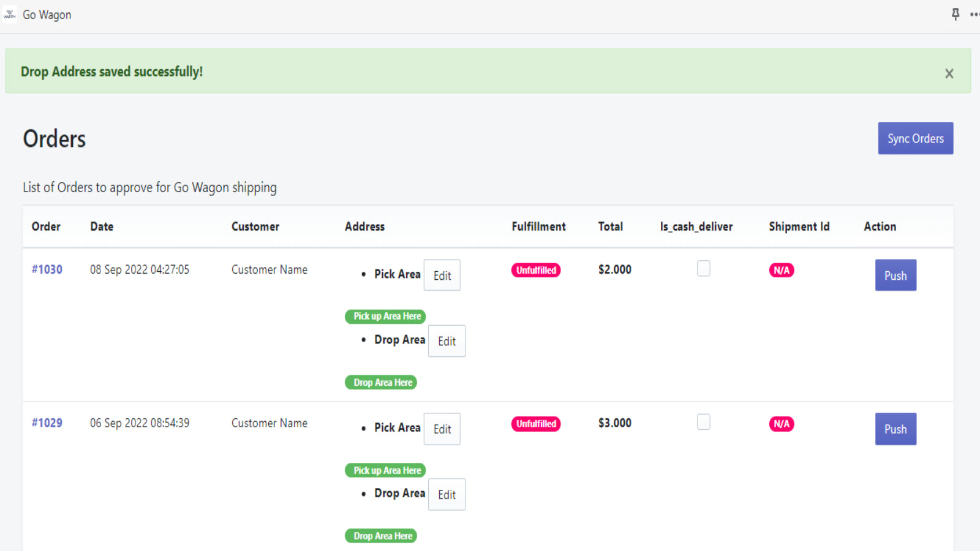Image resolution: width=980 pixels, height=551 pixels.
Task: Edit the Pick Area of order #1030
Action: click(x=442, y=275)
